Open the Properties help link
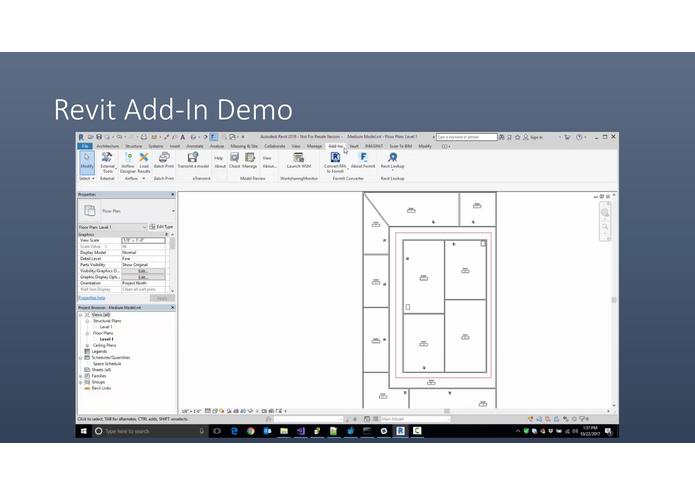The height and width of the screenshot is (494, 695). pos(92,298)
